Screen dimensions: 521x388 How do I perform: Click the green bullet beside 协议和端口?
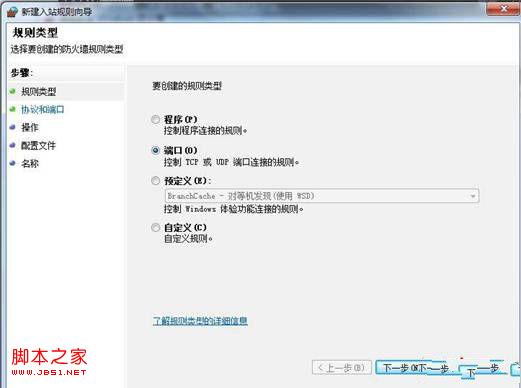[x=13, y=109]
